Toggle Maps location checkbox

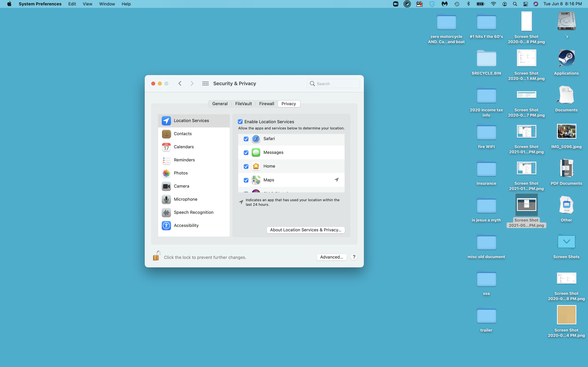[x=246, y=180]
